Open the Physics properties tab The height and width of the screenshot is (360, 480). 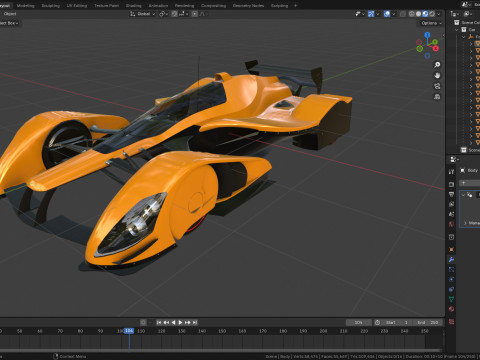(x=451, y=279)
